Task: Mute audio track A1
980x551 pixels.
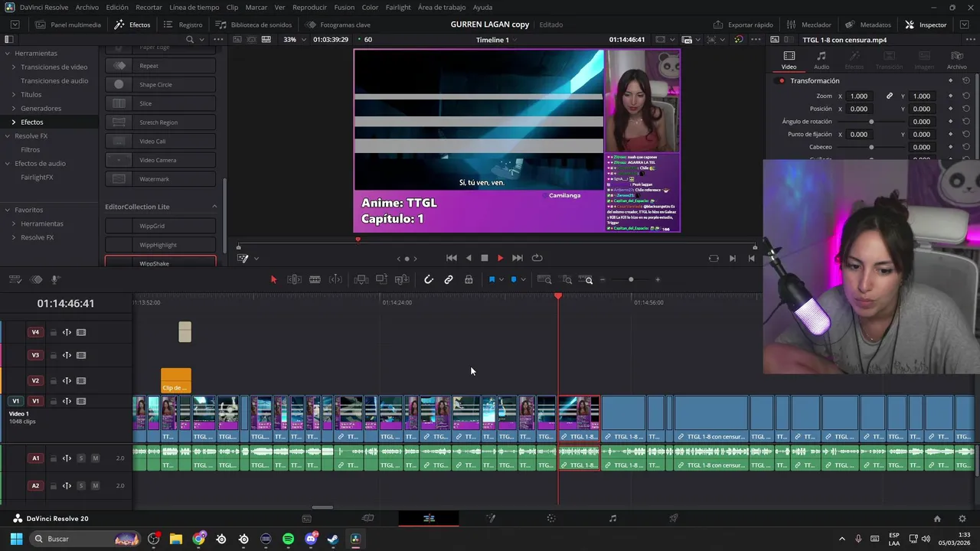Action: [x=95, y=458]
